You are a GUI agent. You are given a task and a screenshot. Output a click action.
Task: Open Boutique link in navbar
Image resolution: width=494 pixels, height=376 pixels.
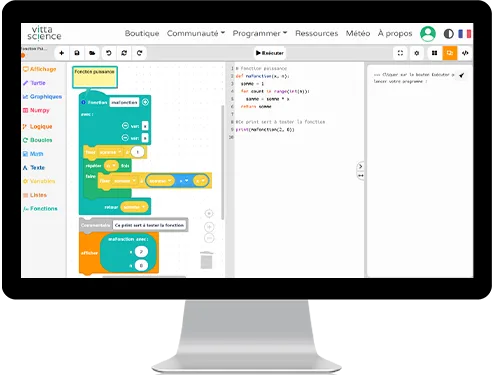tap(142, 33)
